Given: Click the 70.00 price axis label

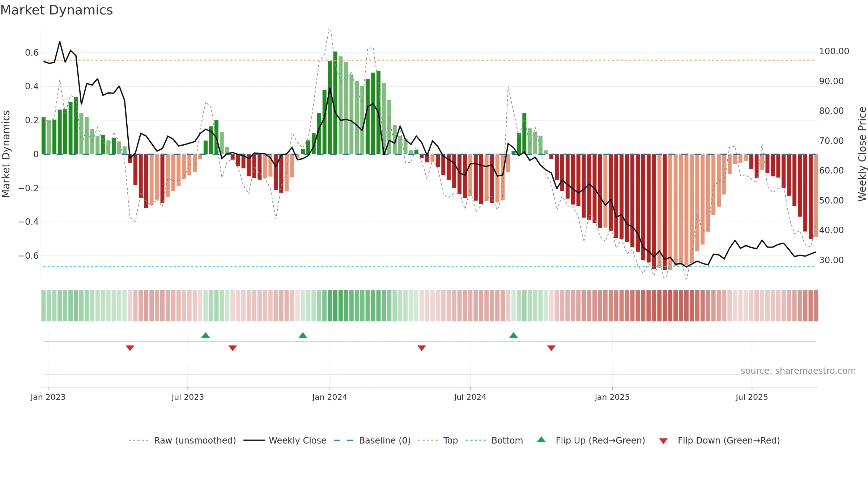Looking at the screenshot, I should pos(831,141).
